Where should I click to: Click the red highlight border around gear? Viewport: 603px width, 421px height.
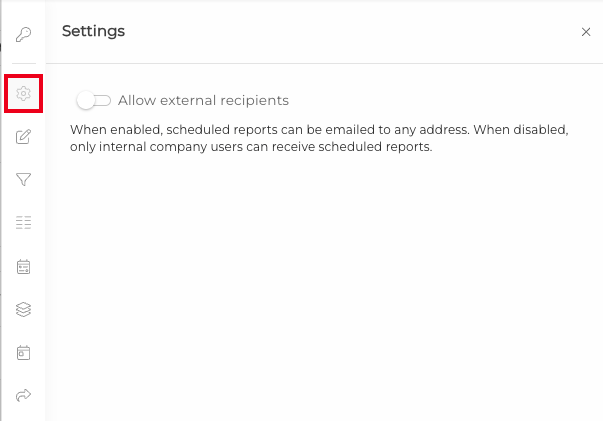23,76
